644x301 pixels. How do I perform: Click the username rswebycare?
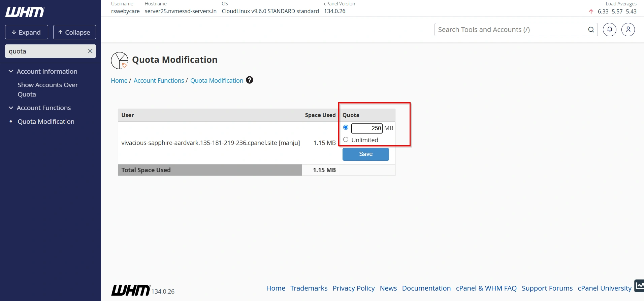tap(125, 11)
